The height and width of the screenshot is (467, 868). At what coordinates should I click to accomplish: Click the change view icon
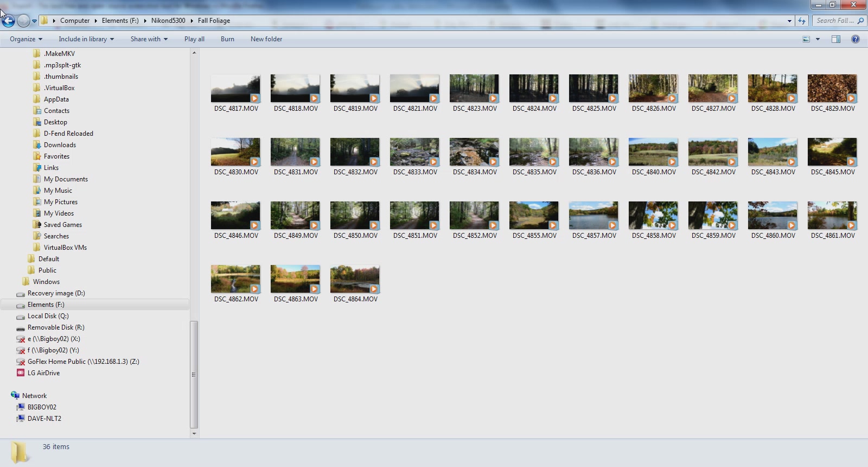[x=806, y=39]
